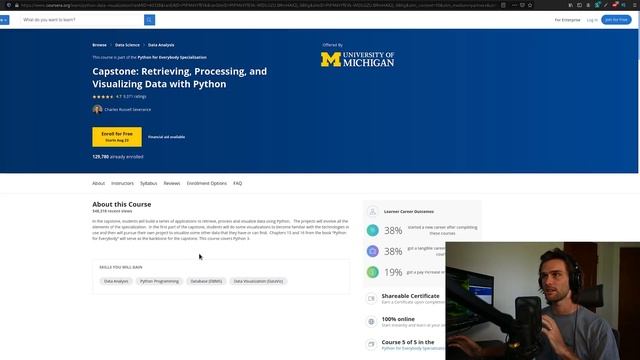Click the purple 'tangible career benefit' icon
The width and height of the screenshot is (640, 360).
[x=372, y=251]
